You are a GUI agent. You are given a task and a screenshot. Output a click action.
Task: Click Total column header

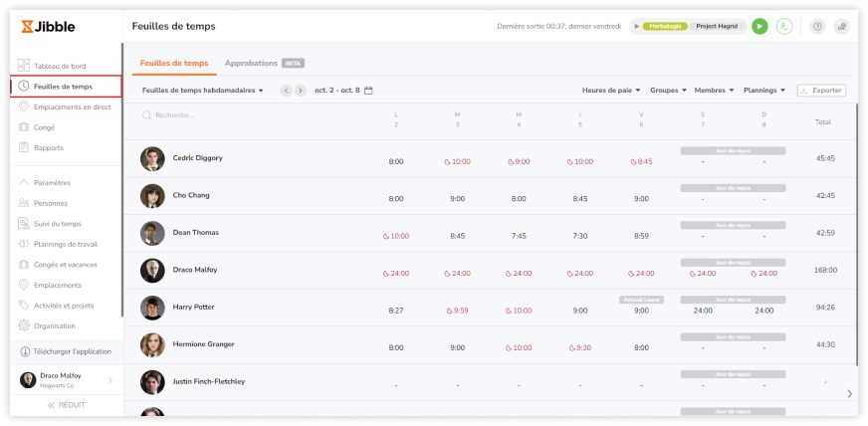click(x=822, y=121)
